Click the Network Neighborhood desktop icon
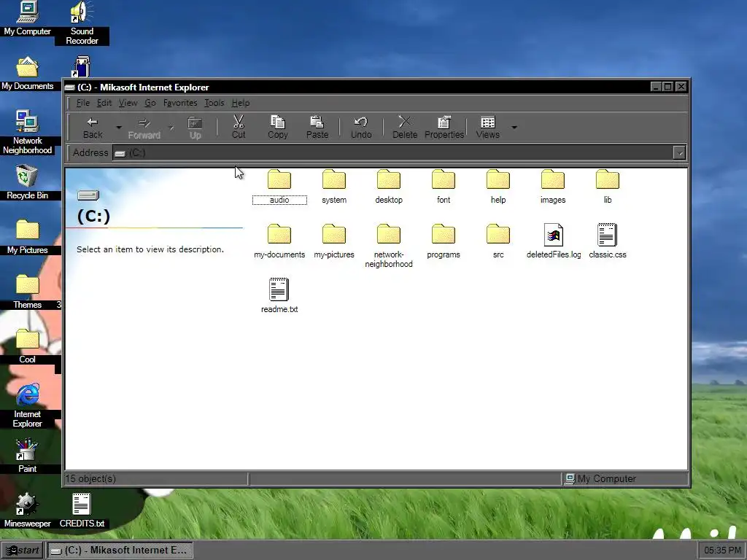 coord(27,133)
